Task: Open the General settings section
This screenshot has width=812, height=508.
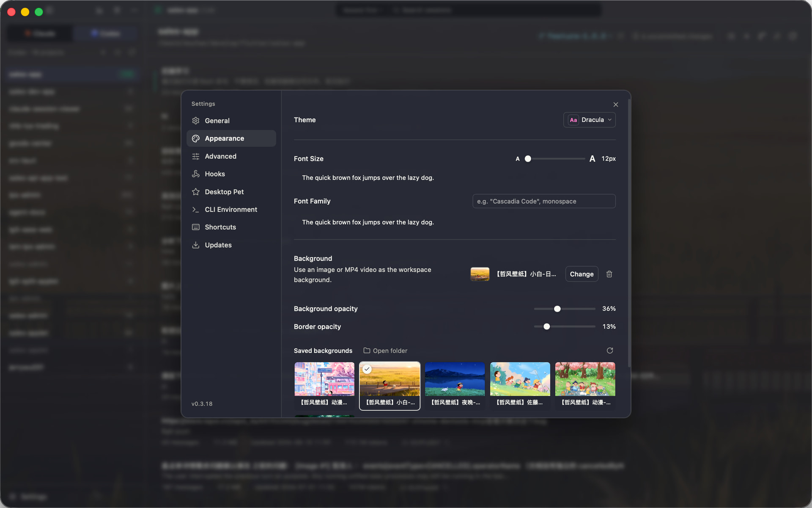Action: [231, 121]
